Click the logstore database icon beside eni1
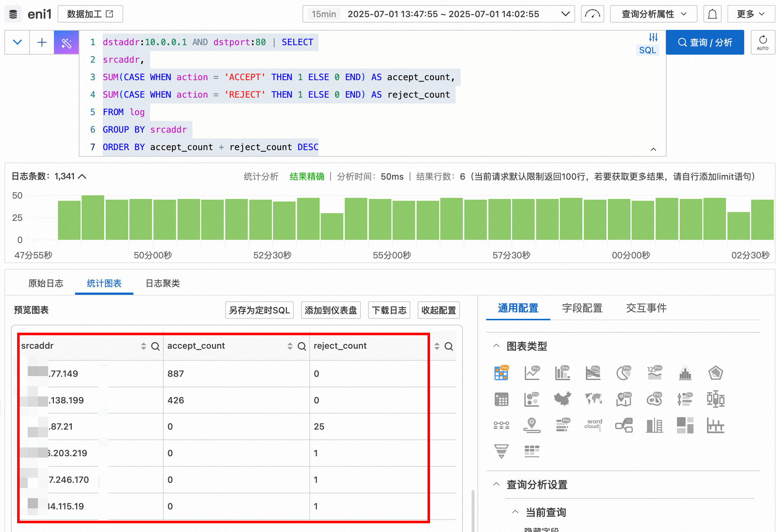The width and height of the screenshot is (777, 532). coord(13,14)
